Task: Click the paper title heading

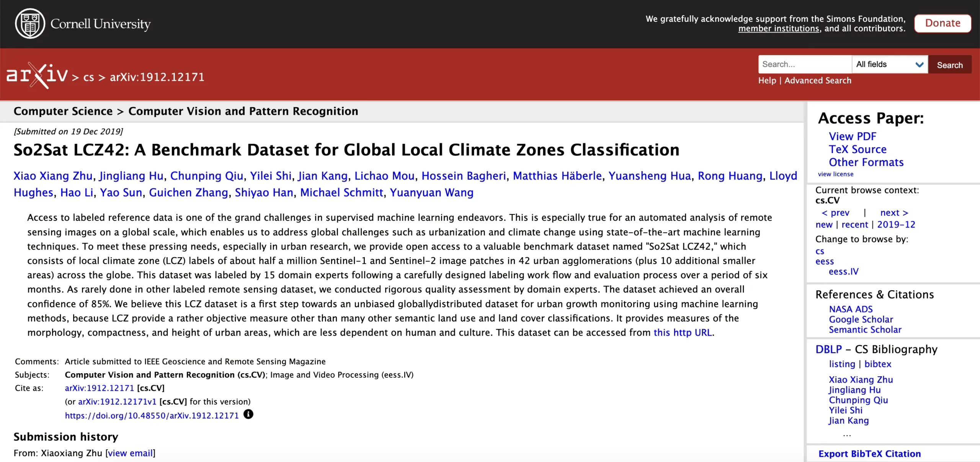Action: [346, 150]
